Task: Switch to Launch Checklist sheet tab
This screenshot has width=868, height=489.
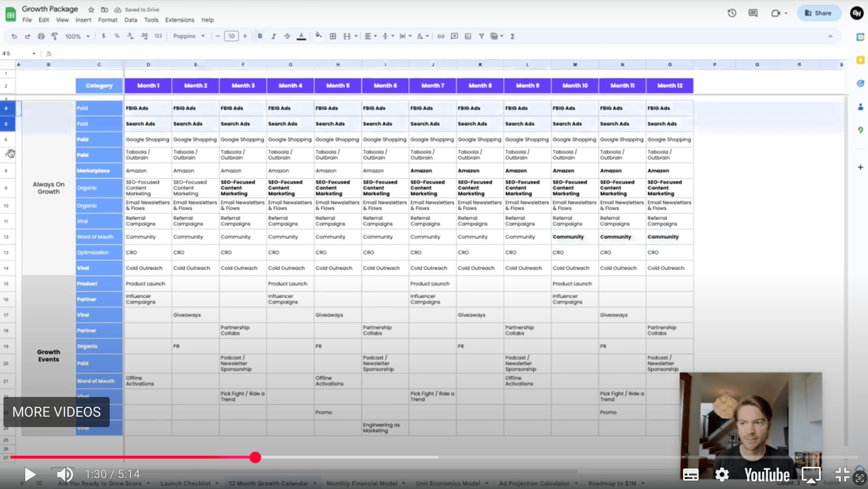Action: (186, 483)
